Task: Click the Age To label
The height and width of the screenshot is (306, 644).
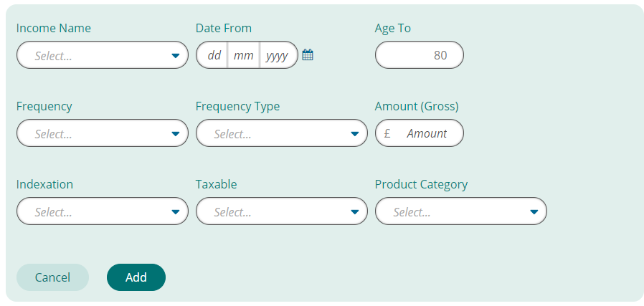Action: 393,29
